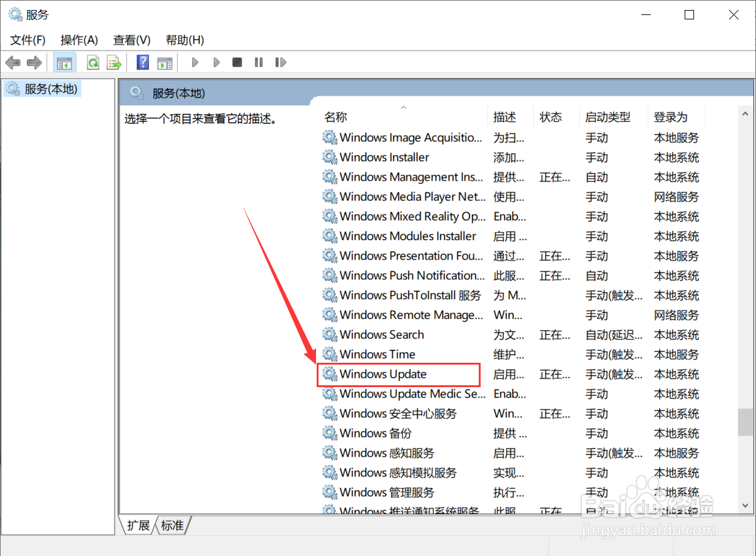The width and height of the screenshot is (756, 556).
Task: Click the Forward arrow toolbar icon
Action: click(x=34, y=63)
